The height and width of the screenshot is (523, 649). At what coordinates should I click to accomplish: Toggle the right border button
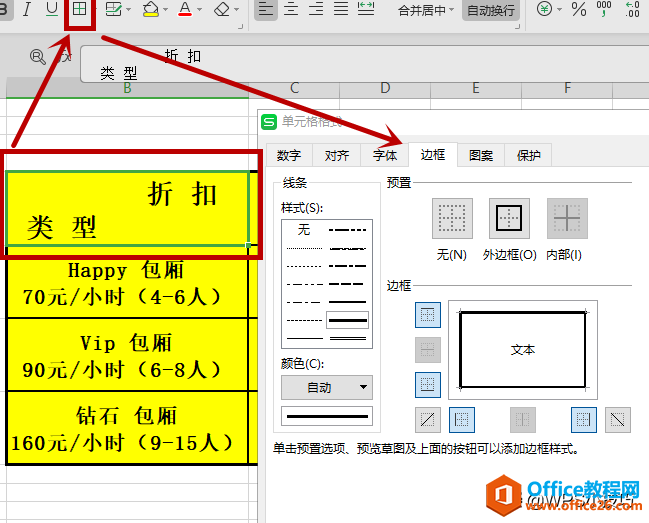coord(584,420)
